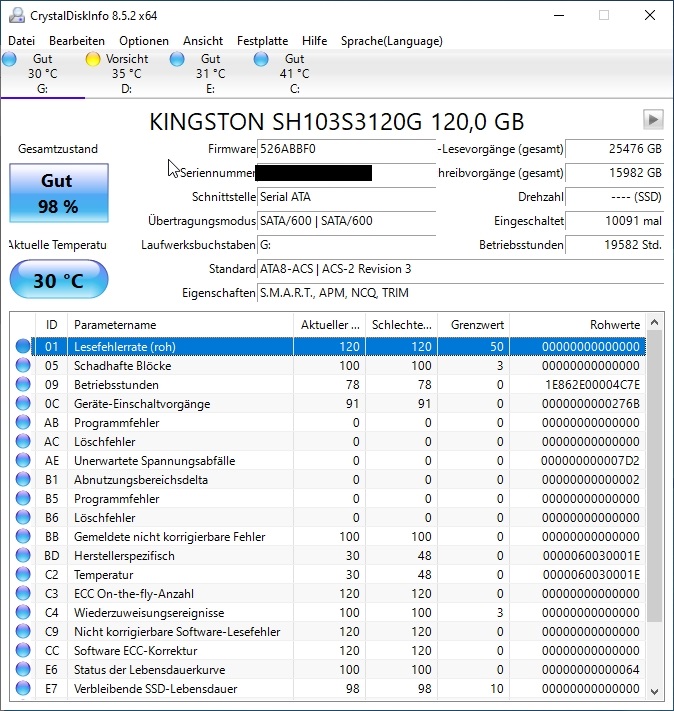674x711 pixels.
Task: Click status orb of the Temperatur row
Action: click(23, 575)
